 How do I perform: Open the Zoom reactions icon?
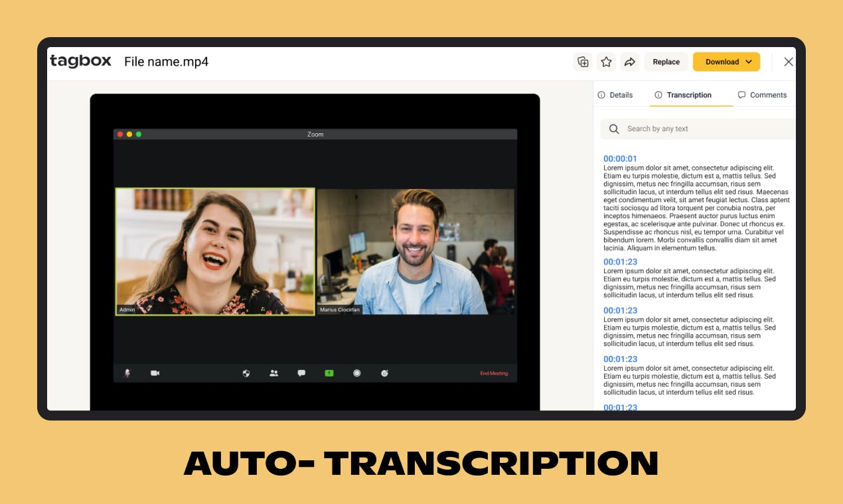point(384,373)
